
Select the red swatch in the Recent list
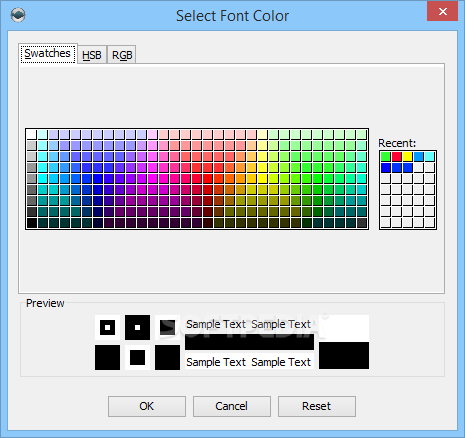(x=397, y=156)
